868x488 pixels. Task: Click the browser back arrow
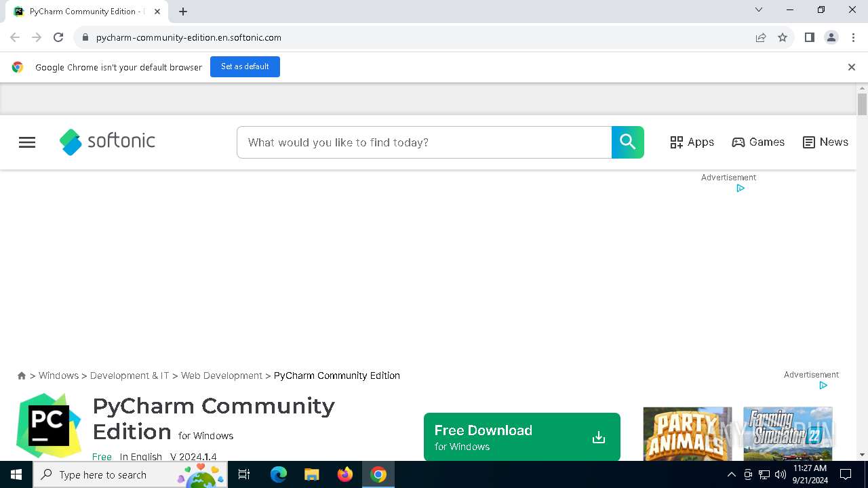point(15,37)
